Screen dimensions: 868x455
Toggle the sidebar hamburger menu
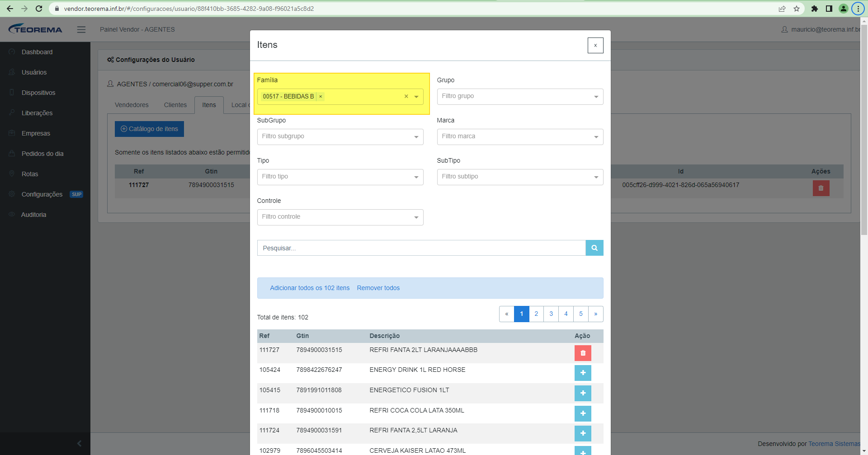(x=81, y=29)
